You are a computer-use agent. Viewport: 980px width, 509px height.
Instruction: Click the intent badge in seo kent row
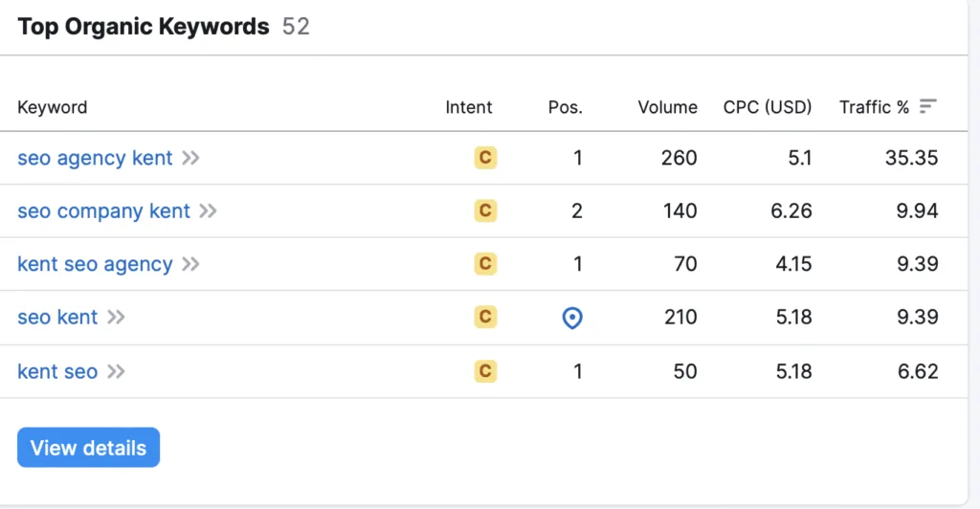coord(485,317)
